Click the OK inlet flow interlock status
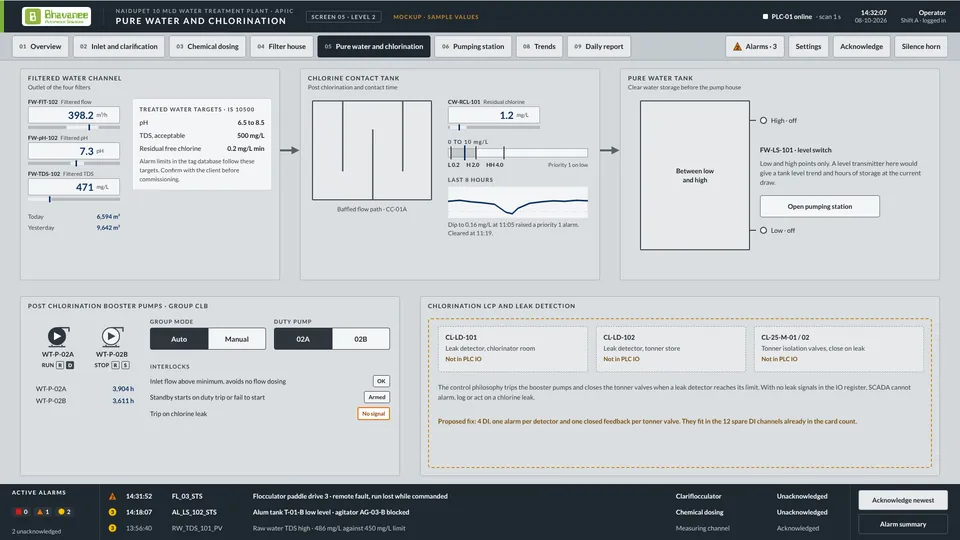 click(x=381, y=381)
